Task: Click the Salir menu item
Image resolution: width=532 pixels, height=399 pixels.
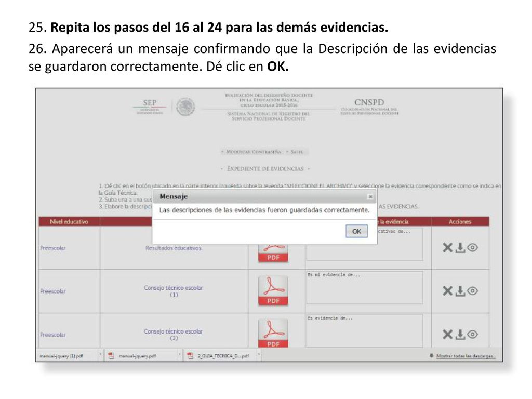Action: (297, 152)
